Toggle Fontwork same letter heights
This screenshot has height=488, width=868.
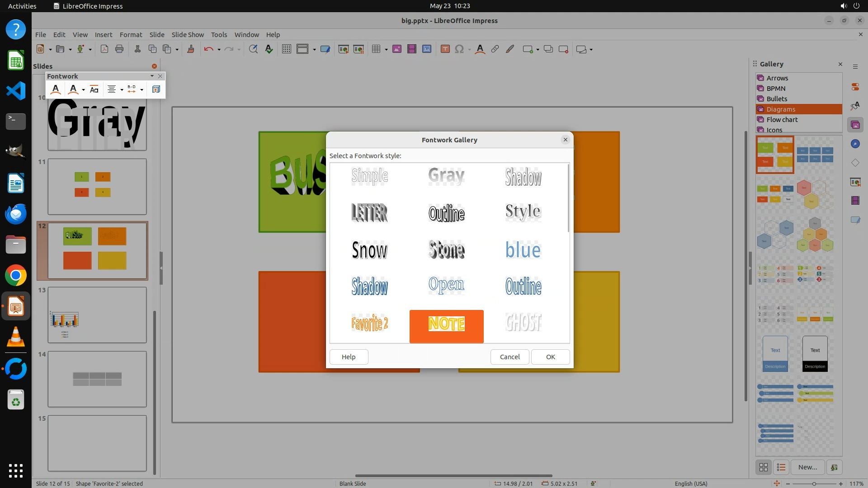(94, 89)
